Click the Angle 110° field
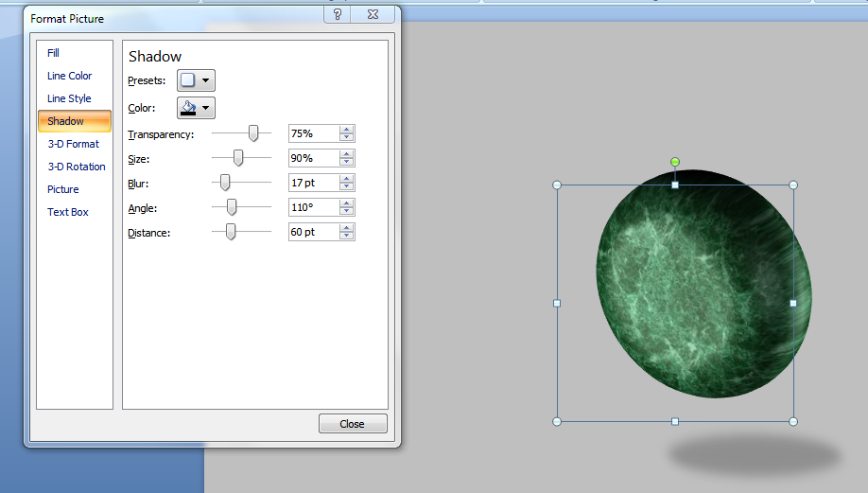 313,207
